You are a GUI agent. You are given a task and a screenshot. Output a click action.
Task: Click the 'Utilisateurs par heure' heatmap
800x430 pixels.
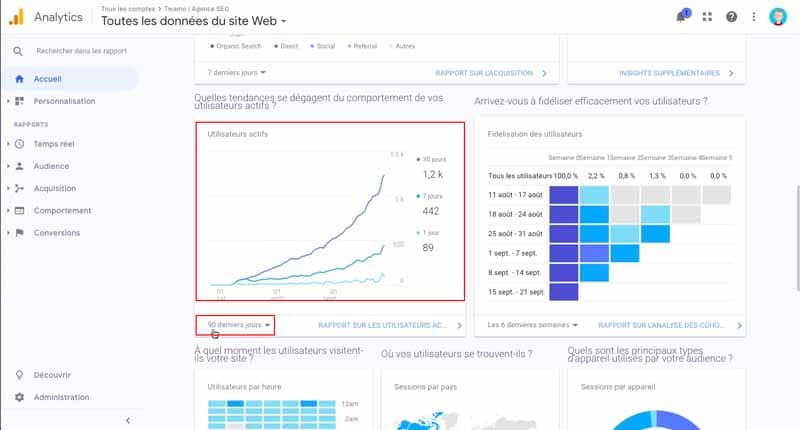click(x=272, y=414)
